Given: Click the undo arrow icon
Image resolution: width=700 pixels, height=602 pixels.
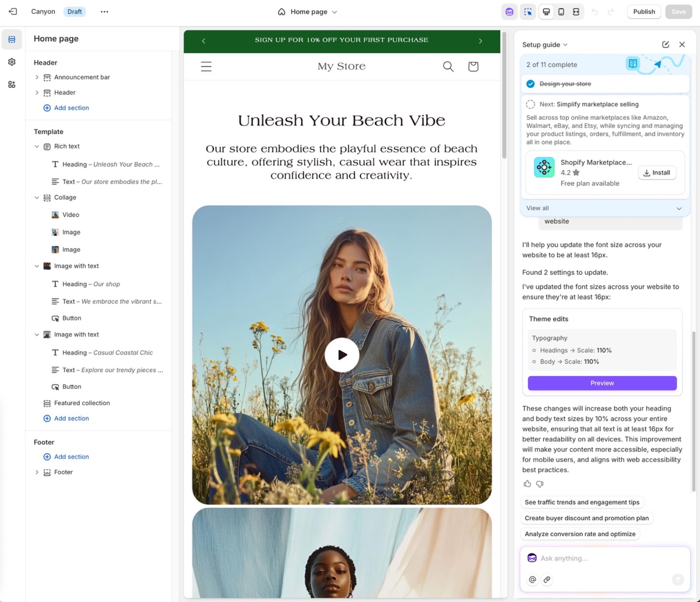Looking at the screenshot, I should [594, 12].
